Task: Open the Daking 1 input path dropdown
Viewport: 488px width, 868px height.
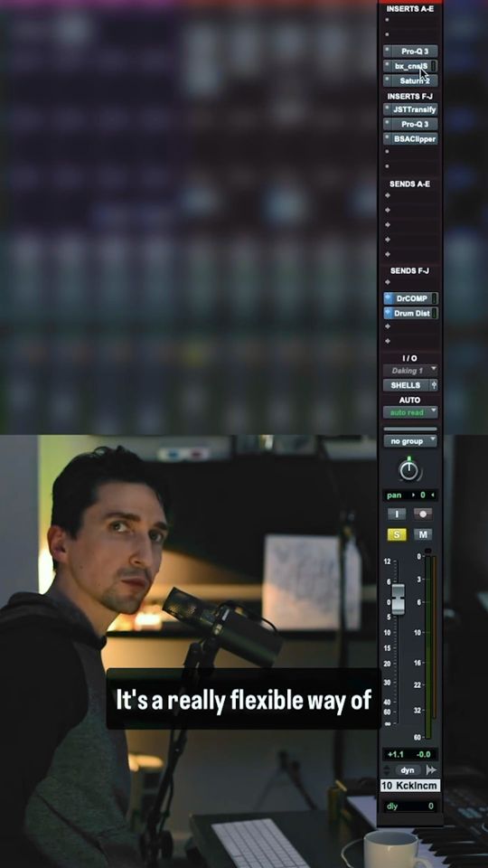Action: 410,371
